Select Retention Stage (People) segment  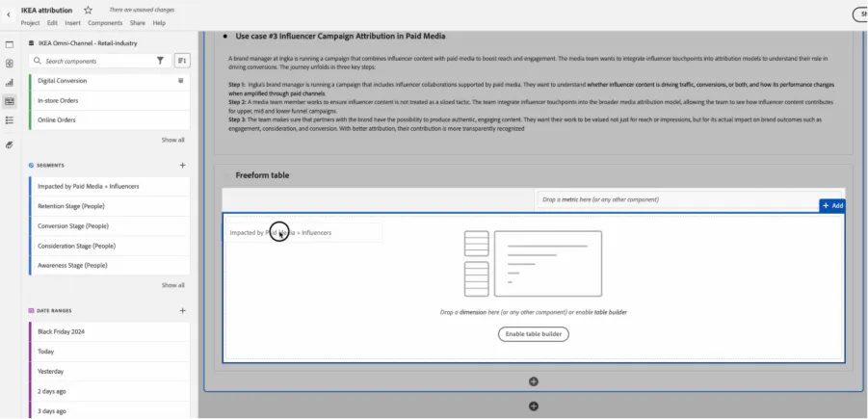[109, 206]
